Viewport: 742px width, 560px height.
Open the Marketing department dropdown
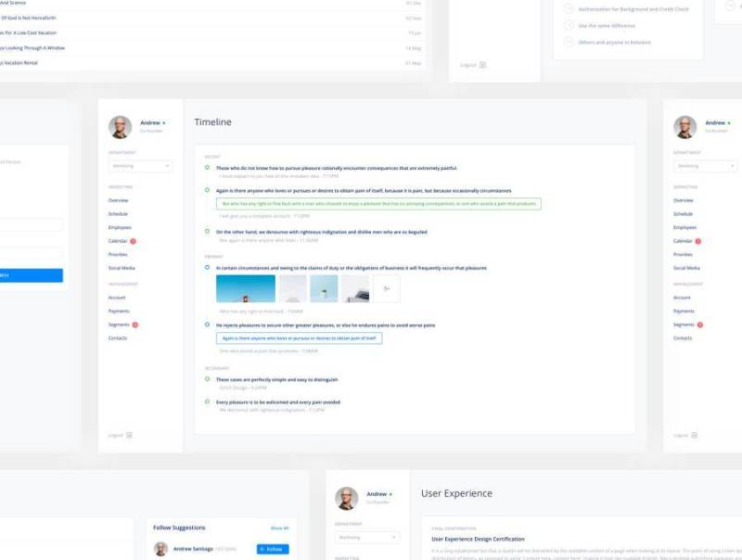pos(139,166)
